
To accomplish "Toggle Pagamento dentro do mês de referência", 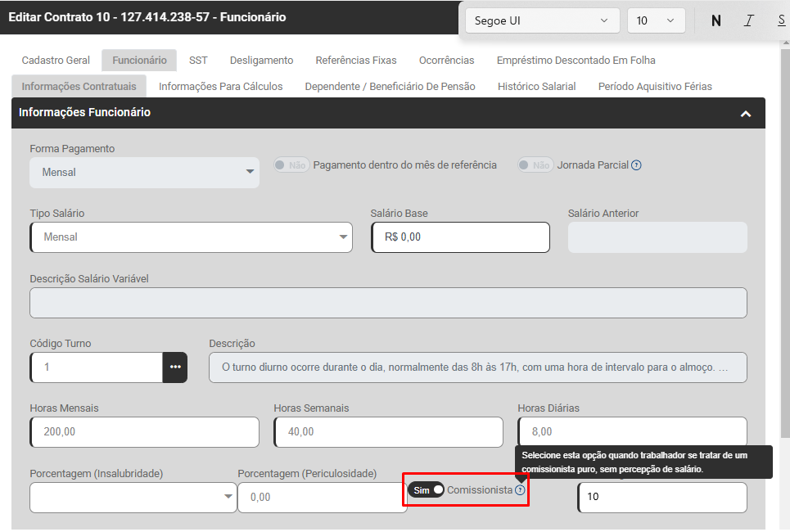I will 291,165.
